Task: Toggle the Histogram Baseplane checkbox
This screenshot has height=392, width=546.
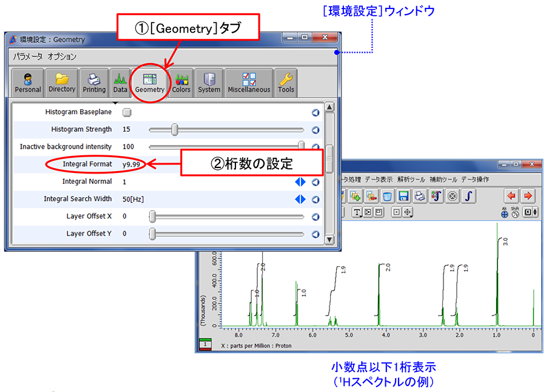Action: click(x=127, y=112)
